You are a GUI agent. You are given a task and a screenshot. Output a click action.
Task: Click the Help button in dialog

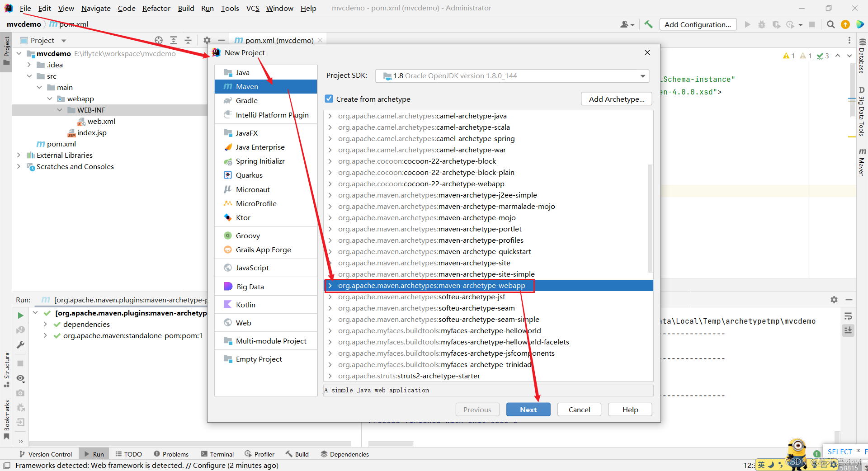coord(630,410)
